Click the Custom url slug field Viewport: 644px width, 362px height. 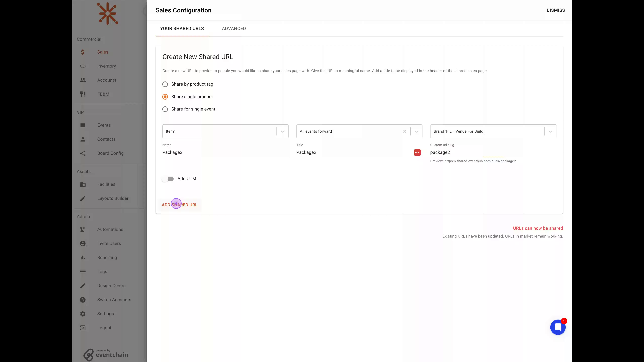pyautogui.click(x=493, y=152)
